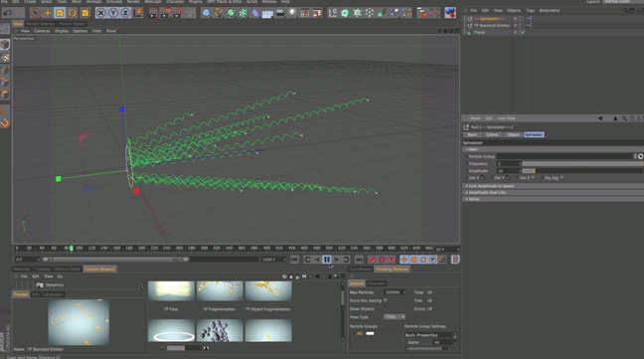Screen dimensions: 644x359
Task: Click the record keyframe button
Action: [372, 260]
